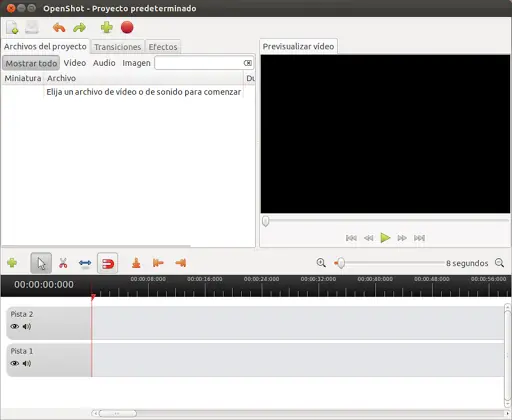Hide Pista 2 with the eye icon

14,326
